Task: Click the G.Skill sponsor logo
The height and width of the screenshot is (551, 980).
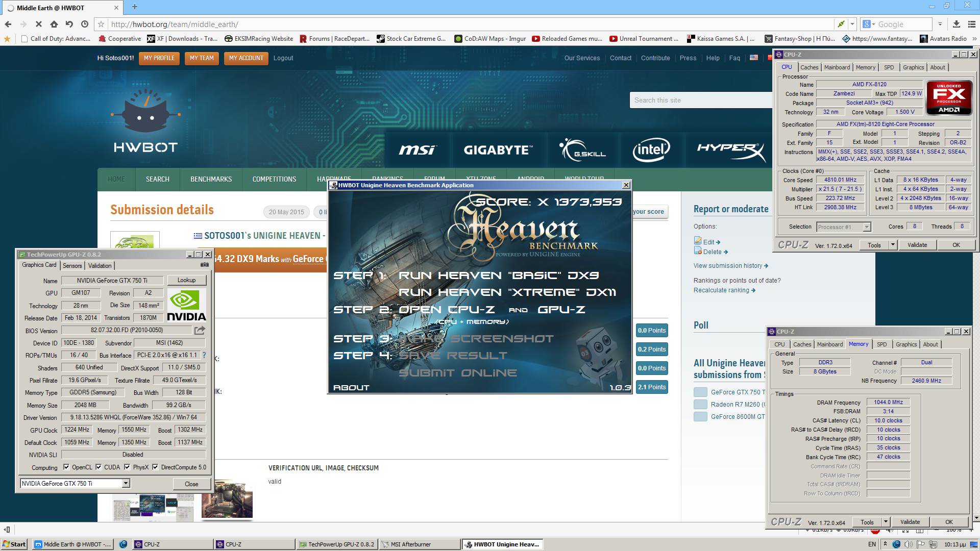Action: (582, 149)
